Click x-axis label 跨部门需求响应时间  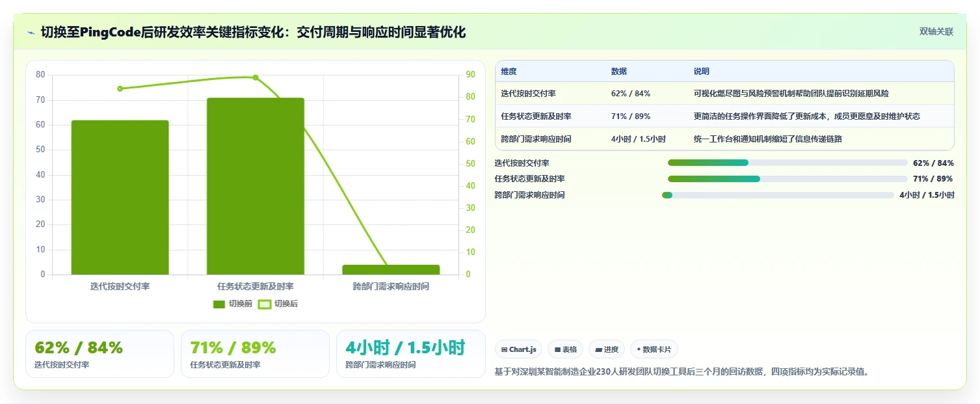click(391, 286)
